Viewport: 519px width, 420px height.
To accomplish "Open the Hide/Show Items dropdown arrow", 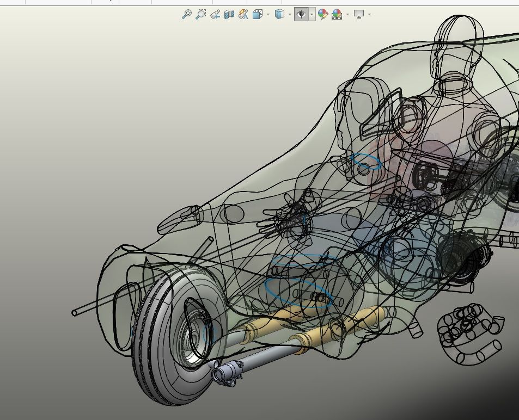I will click(312, 15).
